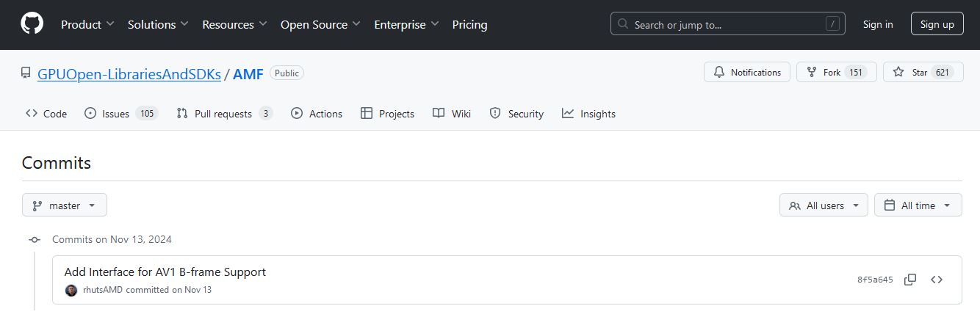Click the Sign in link

pyautogui.click(x=878, y=24)
